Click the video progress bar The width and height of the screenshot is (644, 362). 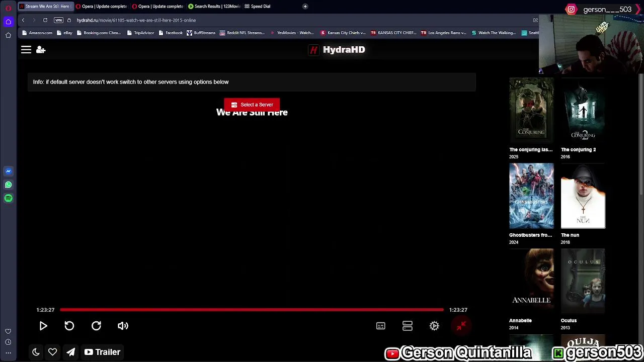tap(252, 310)
